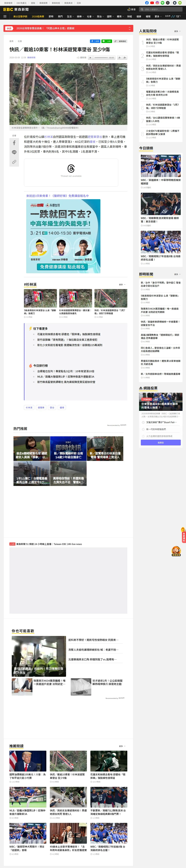Open the Threads icon in top bar
The width and height of the screenshot is (186, 868).
point(168,3)
